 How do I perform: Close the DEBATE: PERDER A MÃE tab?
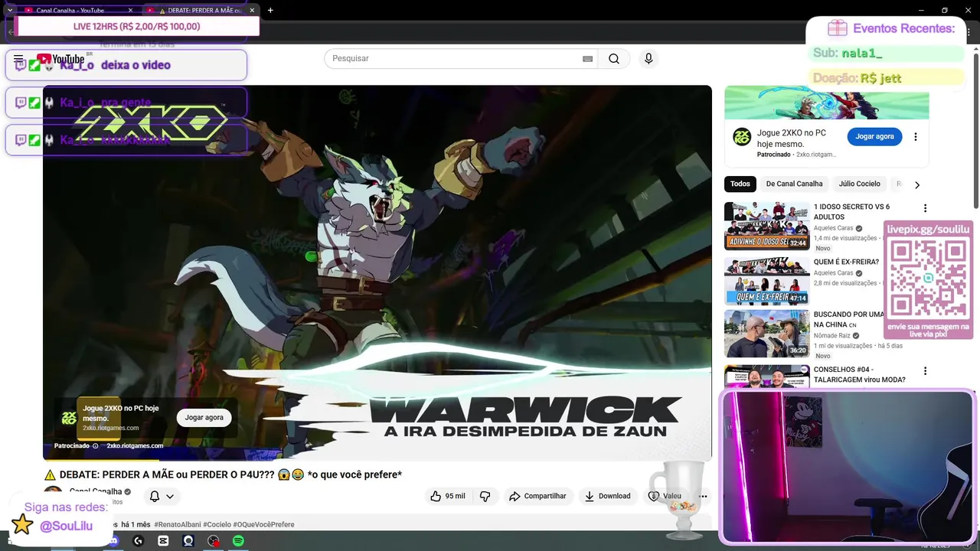pyautogui.click(x=252, y=10)
